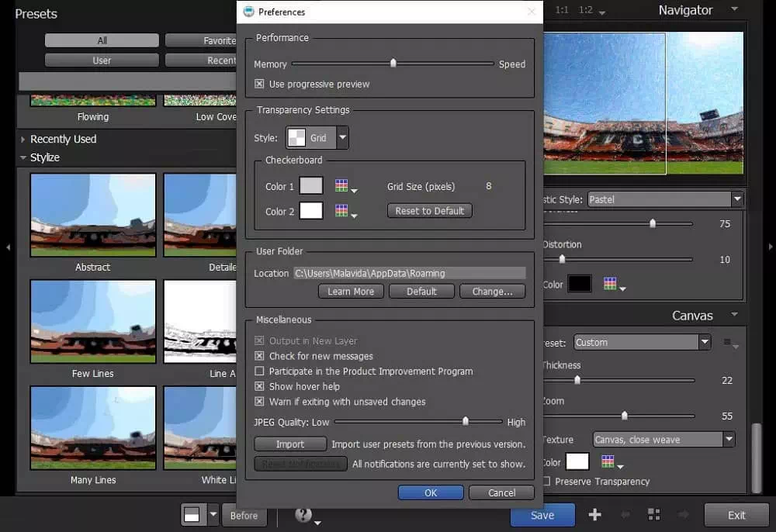Toggle the grid layout icon in bottom bar

(653, 515)
